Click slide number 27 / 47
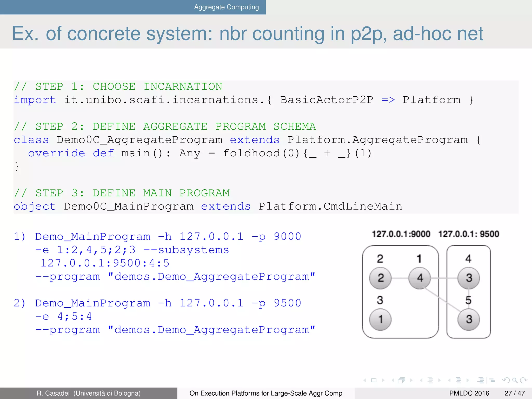The image size is (532, 399). pos(515,393)
